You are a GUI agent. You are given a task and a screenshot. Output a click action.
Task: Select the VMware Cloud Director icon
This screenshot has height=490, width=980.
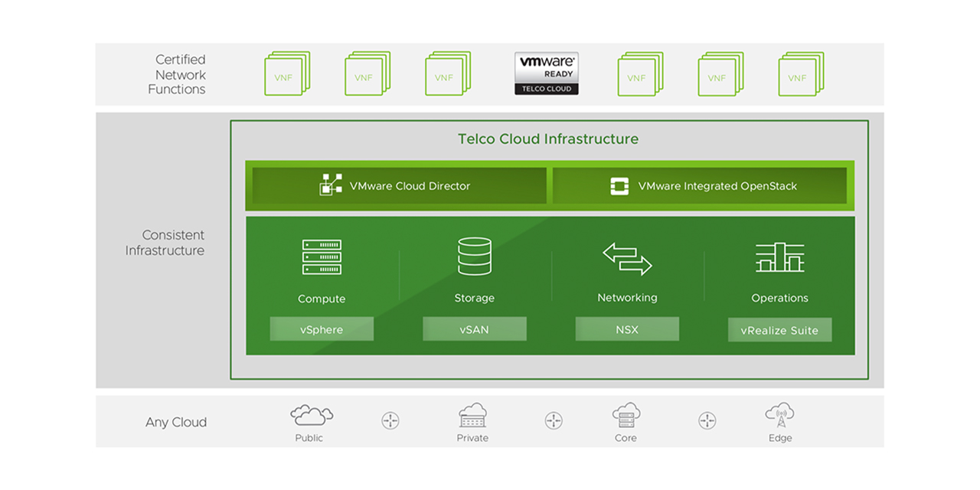(331, 185)
